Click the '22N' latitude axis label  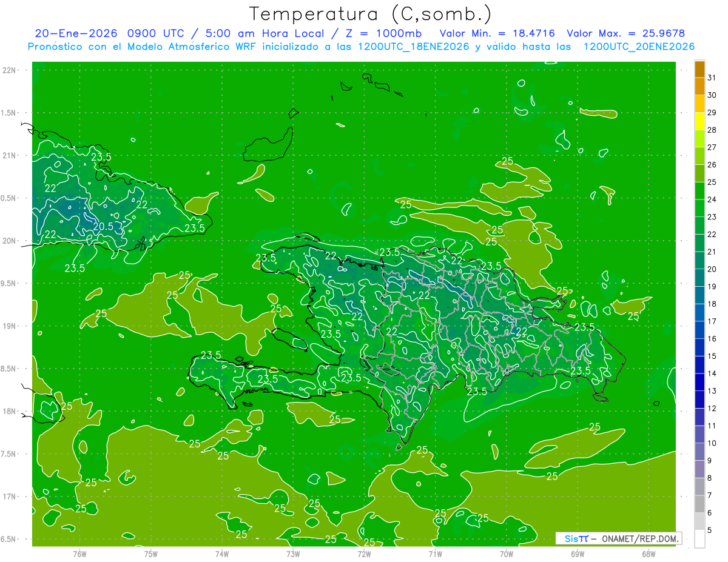pos(10,70)
